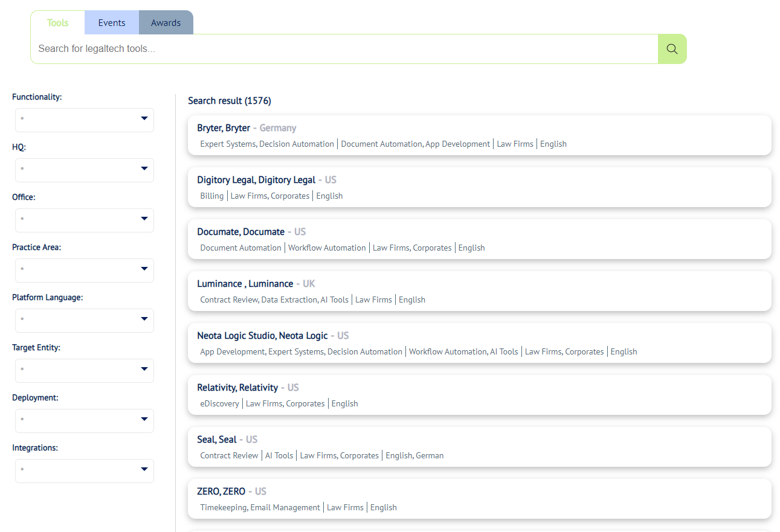
Task: Open the Luminance, Luminance result
Action: click(x=480, y=291)
